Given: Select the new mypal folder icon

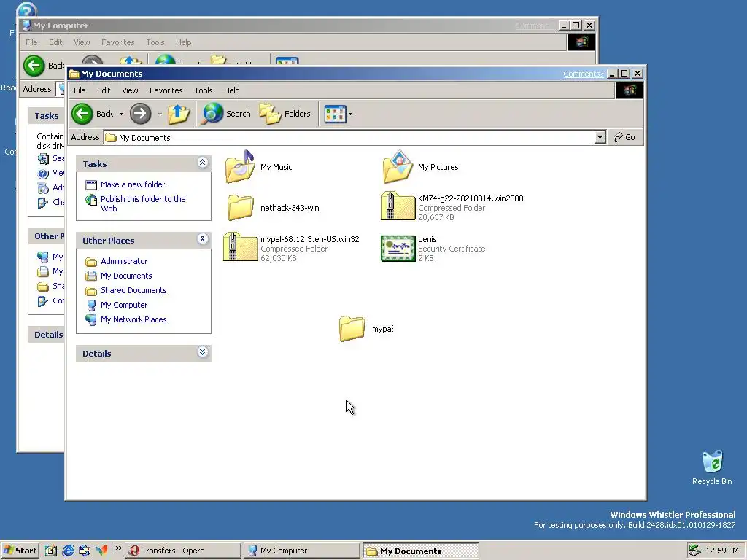Looking at the screenshot, I should tap(352, 329).
